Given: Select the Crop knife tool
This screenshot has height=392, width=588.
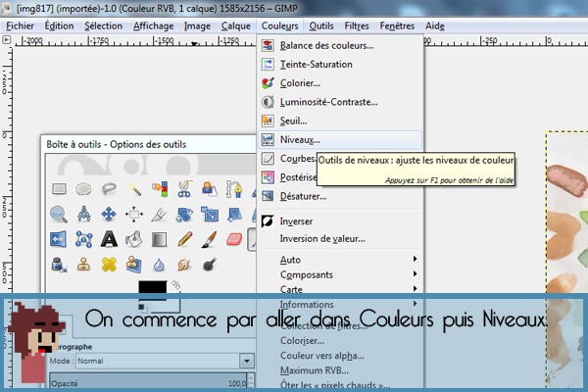Looking at the screenshot, I should coord(159,215).
